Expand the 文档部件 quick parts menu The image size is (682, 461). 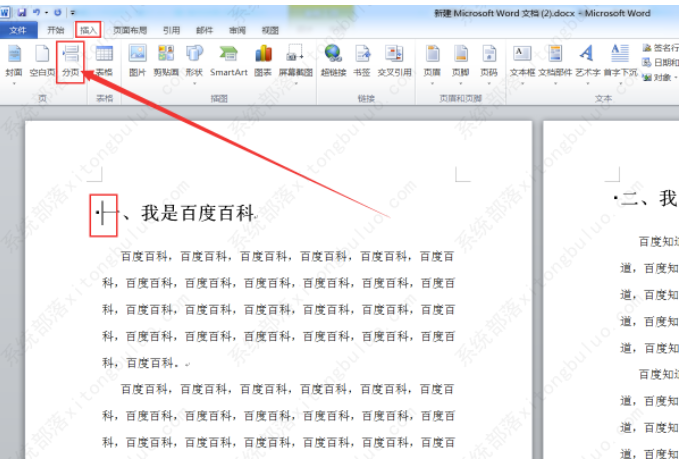[555, 63]
